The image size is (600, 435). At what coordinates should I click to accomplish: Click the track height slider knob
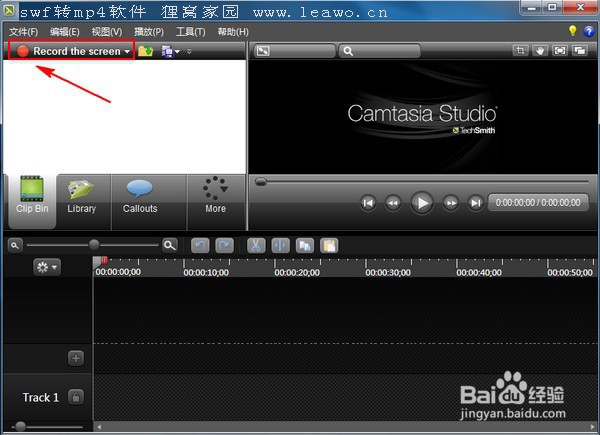pyautogui.click(x=21, y=426)
